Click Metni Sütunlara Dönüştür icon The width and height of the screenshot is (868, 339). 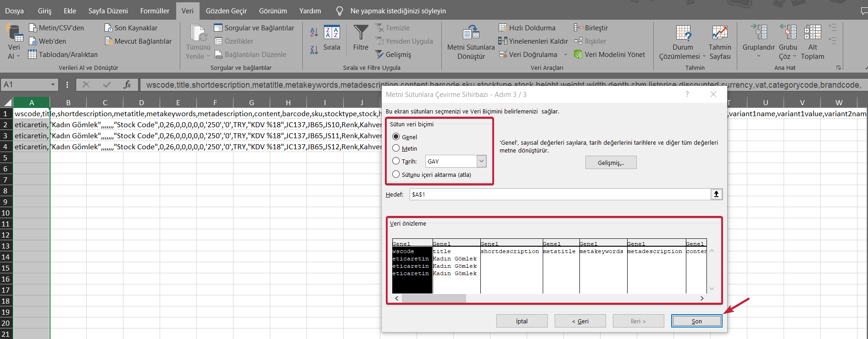pyautogui.click(x=471, y=33)
